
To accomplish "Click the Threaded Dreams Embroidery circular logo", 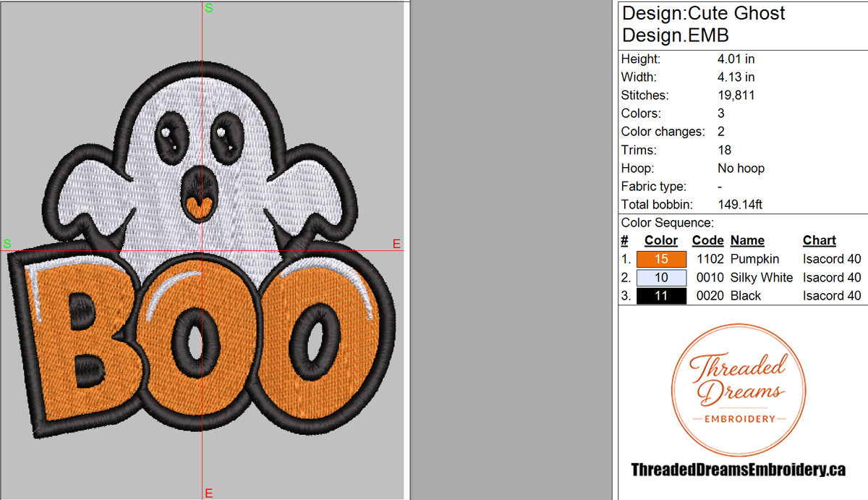I will click(738, 391).
